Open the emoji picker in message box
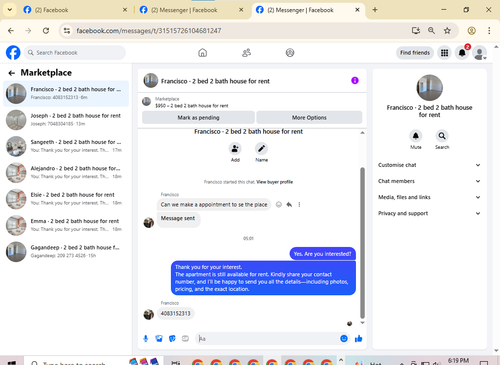 coord(344,339)
